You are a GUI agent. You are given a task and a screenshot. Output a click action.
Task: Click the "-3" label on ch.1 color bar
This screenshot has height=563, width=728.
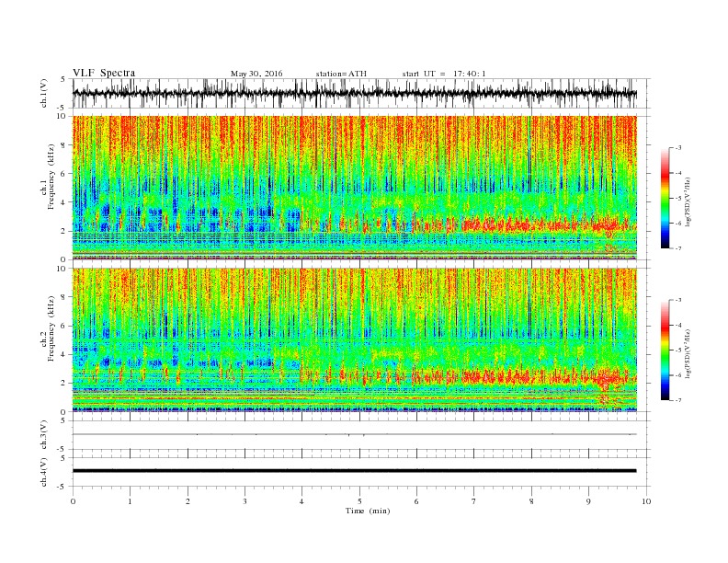[678, 147]
